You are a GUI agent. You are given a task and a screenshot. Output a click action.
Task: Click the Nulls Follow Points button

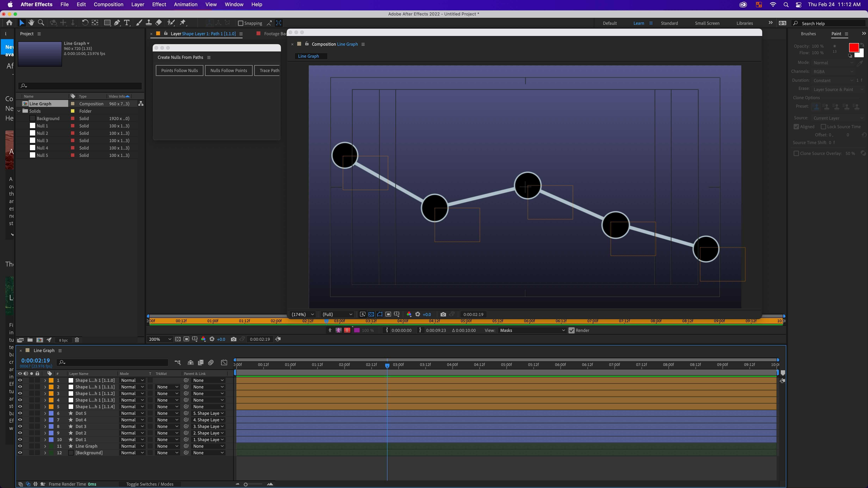(228, 70)
